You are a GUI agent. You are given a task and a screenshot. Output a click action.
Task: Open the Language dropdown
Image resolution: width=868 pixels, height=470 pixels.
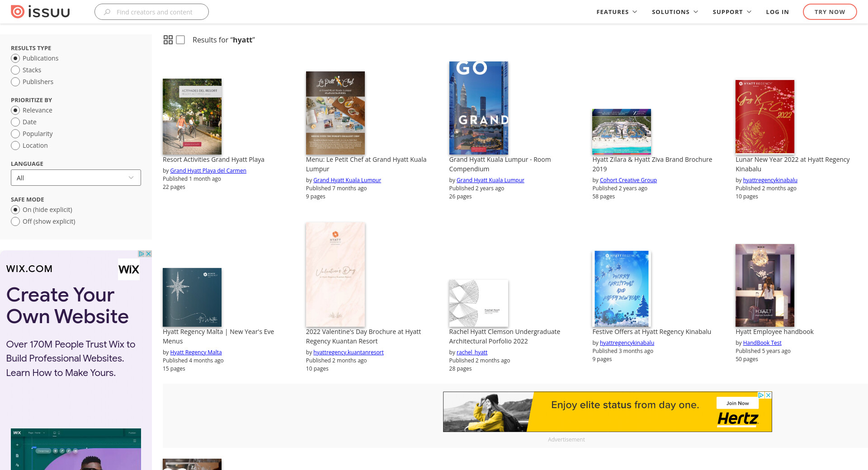(76, 178)
